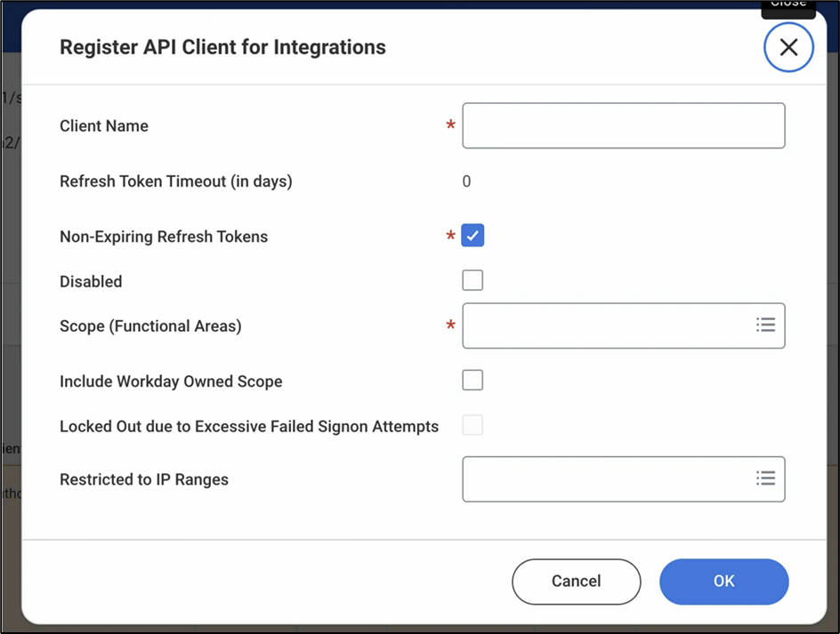Image resolution: width=840 pixels, height=634 pixels.
Task: Confirm with the OK button
Action: click(x=723, y=582)
